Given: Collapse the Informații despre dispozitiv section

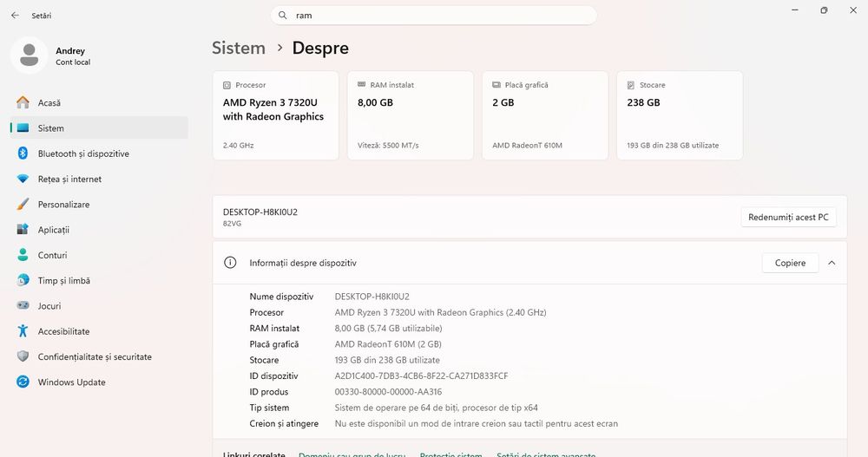Looking at the screenshot, I should tap(832, 263).
